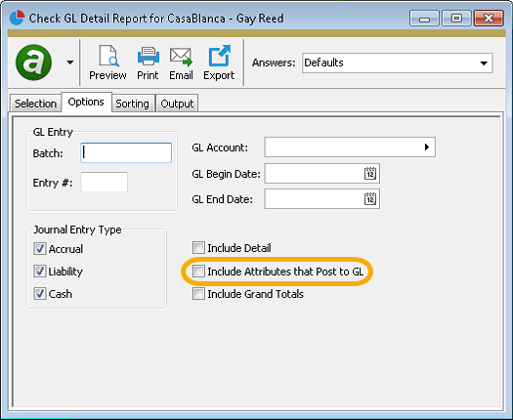Viewport: 513px width, 420px height.
Task: Click the green 'a' application logo
Action: click(x=33, y=63)
